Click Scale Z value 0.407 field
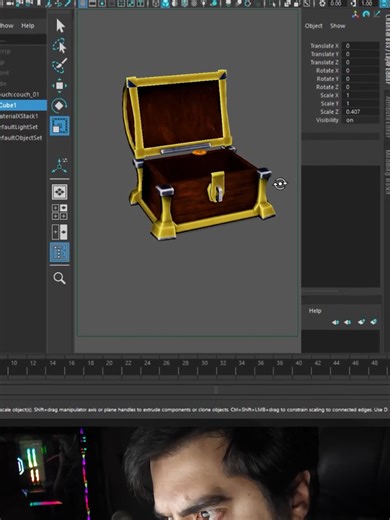Viewport: 390px width, 520px height. (361, 112)
